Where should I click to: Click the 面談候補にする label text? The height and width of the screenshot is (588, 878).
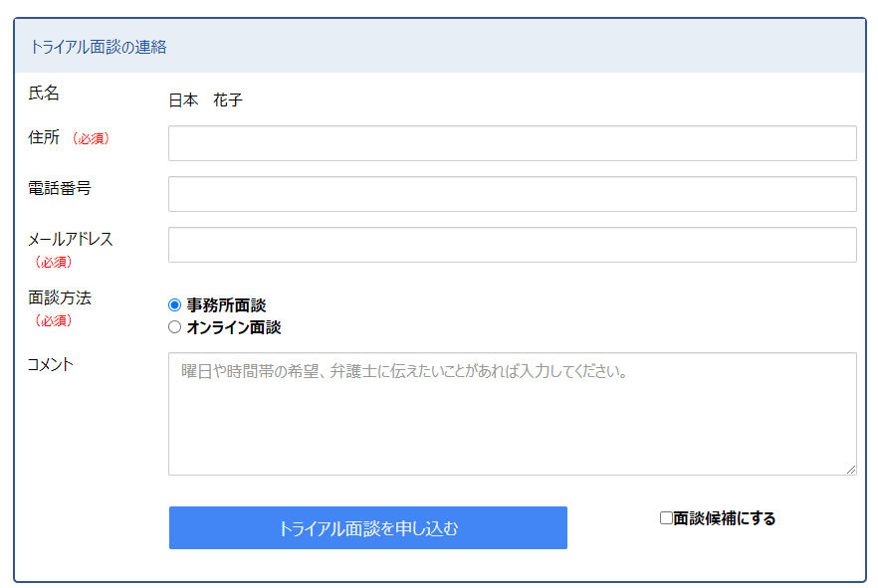pos(724,518)
